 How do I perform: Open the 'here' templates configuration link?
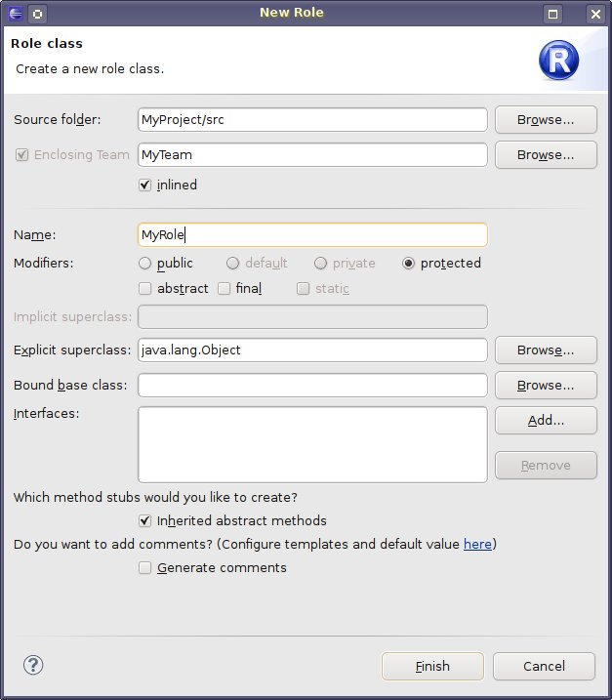coord(477,544)
